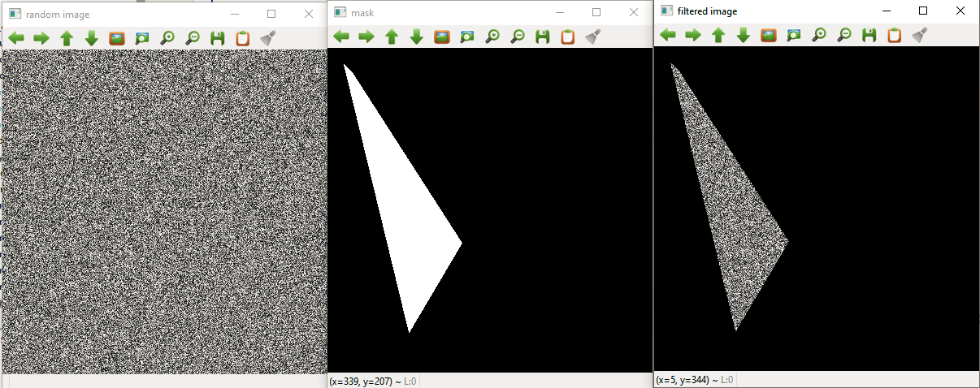The image size is (980, 388).
Task: Pan right in the random image window
Action: point(41,37)
